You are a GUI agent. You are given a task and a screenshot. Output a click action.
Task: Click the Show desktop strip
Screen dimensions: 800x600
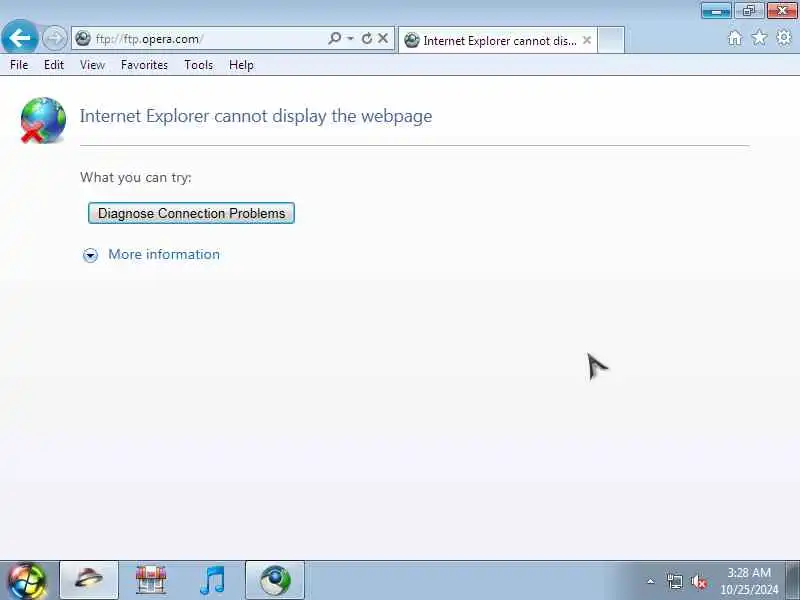pyautogui.click(x=792, y=580)
